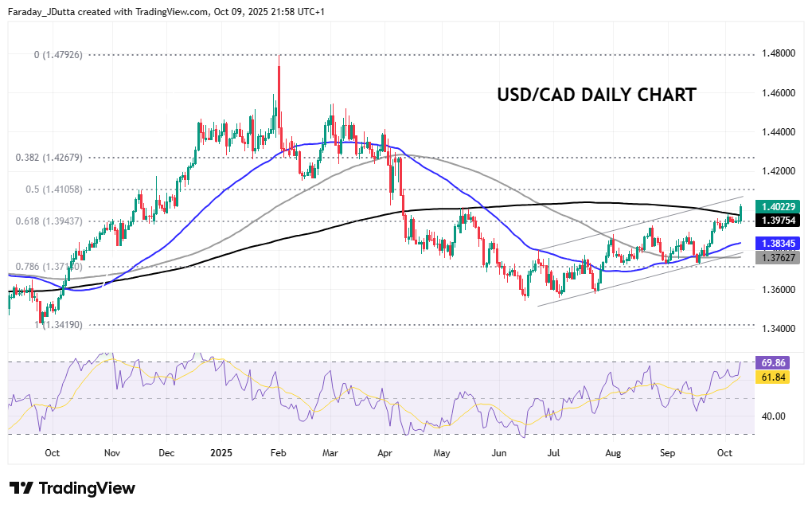The width and height of the screenshot is (812, 512).
Task: Click the gray 1.37627 moving average tag
Action: [x=777, y=257]
